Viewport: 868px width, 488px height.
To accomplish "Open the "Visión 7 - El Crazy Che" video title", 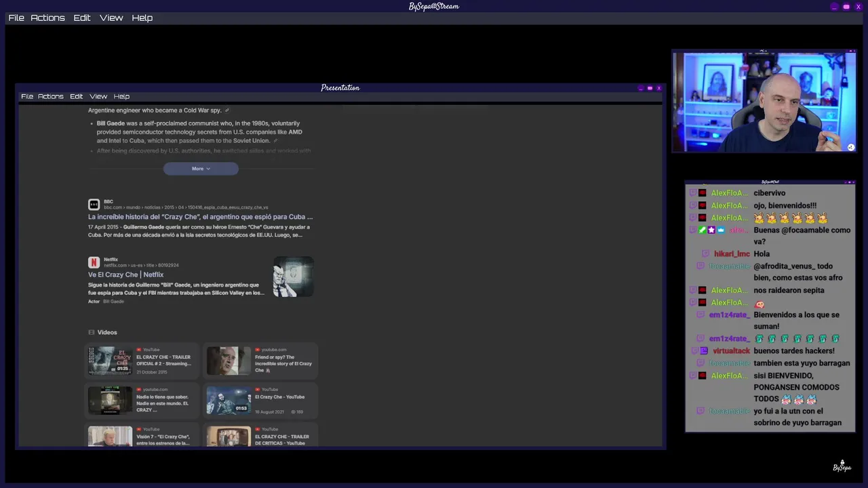I will [x=163, y=440].
